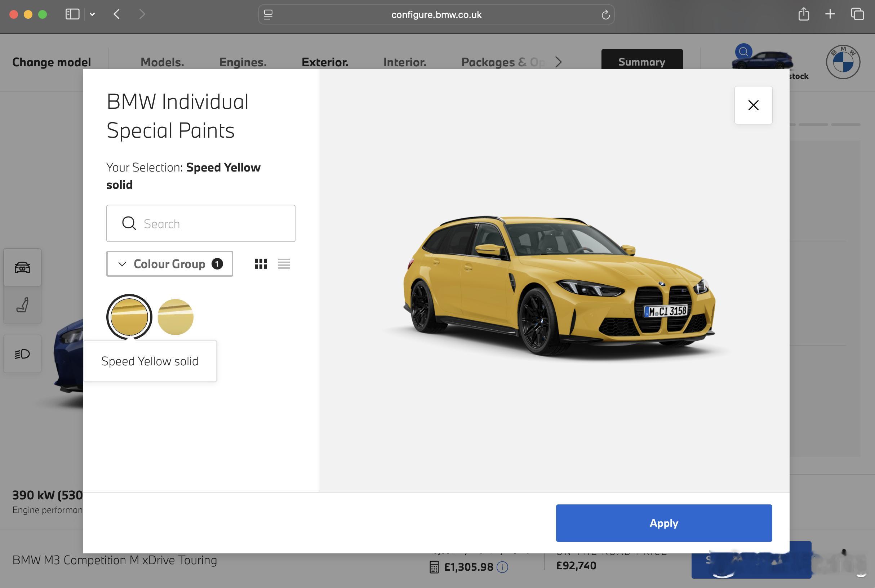Click the BMW M3 Competition M xDrive Touring title

(x=115, y=560)
